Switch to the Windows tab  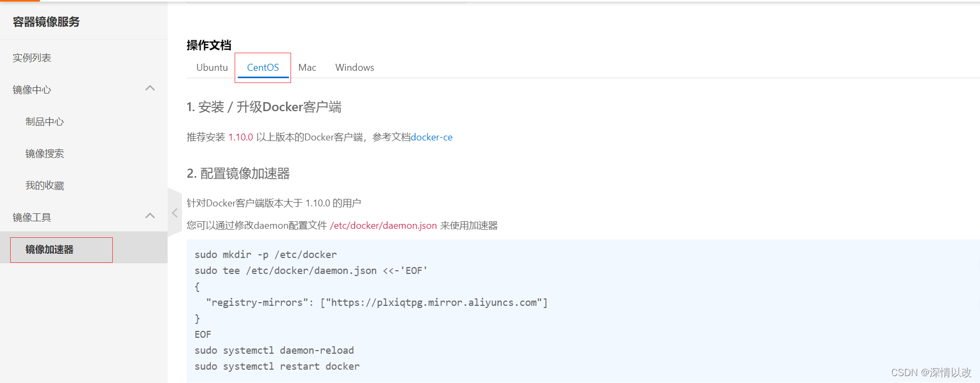point(354,68)
